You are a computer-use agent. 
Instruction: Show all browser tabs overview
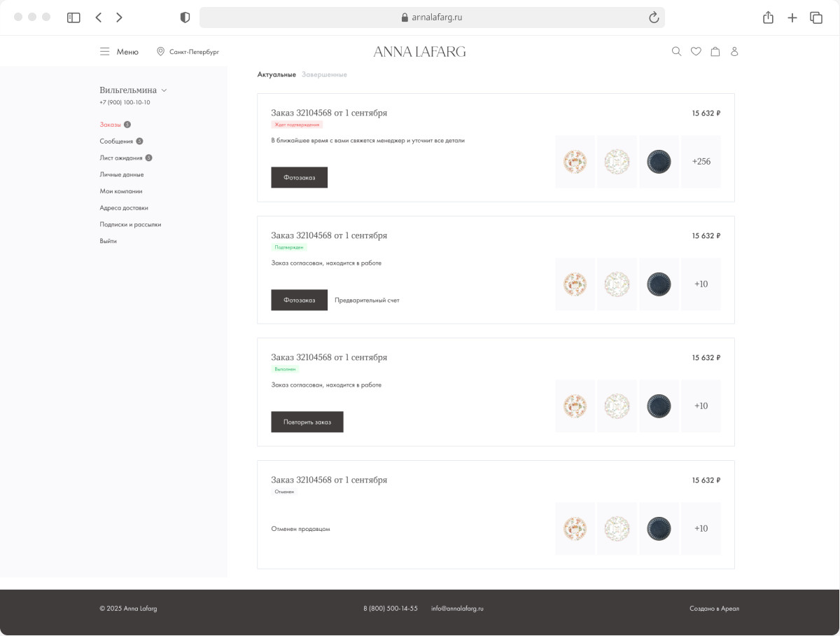(816, 18)
